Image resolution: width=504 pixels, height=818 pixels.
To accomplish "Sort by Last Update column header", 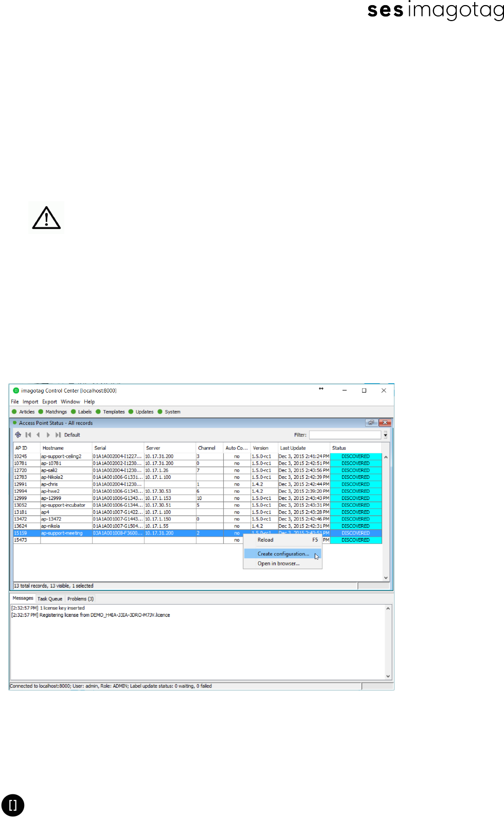I will [x=304, y=448].
